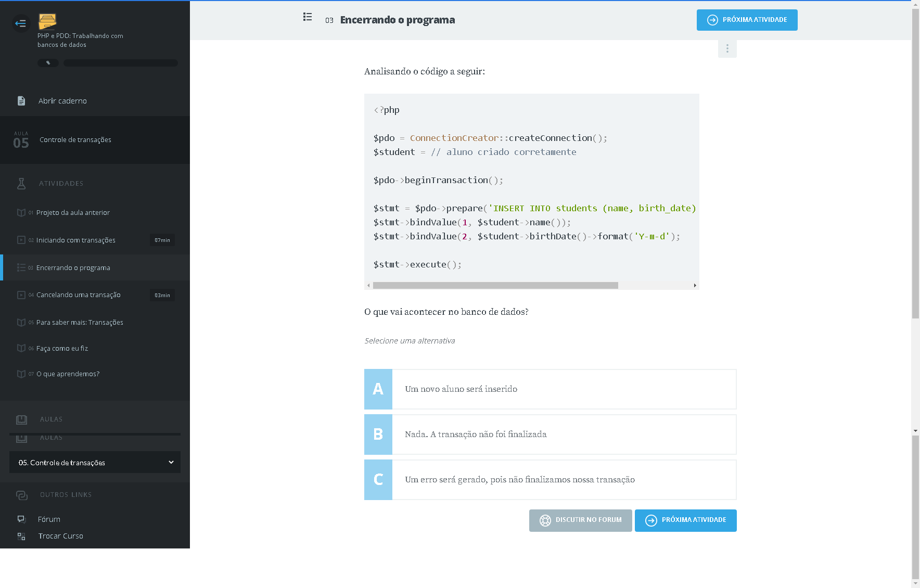Click the Fórum chat icon
This screenshot has width=920, height=588.
tap(21, 519)
